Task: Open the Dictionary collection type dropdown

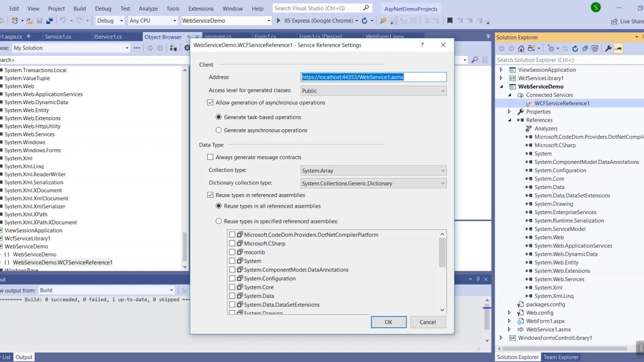Action: pos(373,184)
